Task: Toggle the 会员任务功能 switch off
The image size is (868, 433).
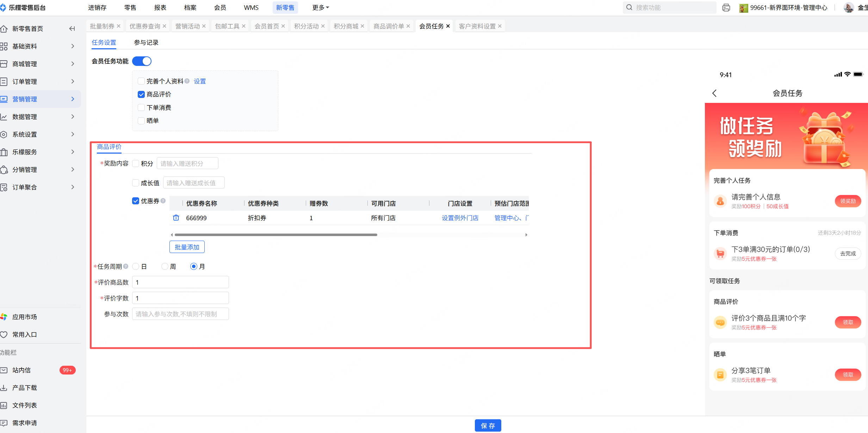Action: 142,61
